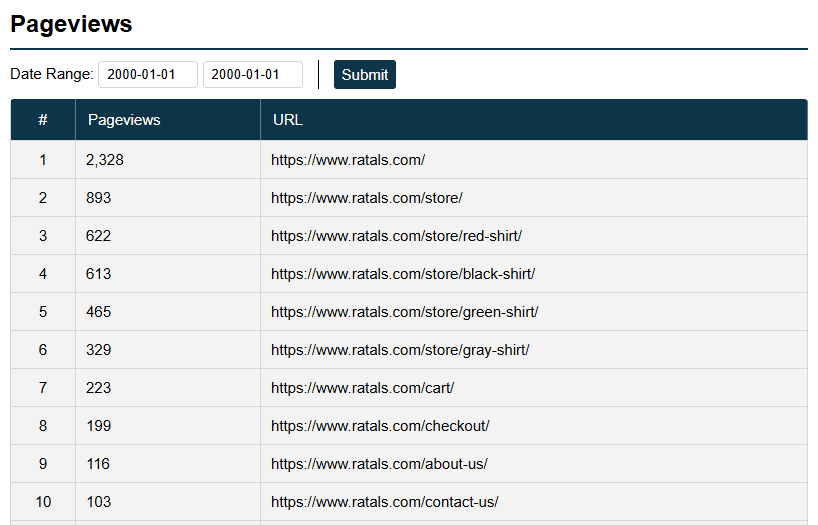Click row number 10 cell
This screenshot has height=525, width=818.
click(x=43, y=502)
